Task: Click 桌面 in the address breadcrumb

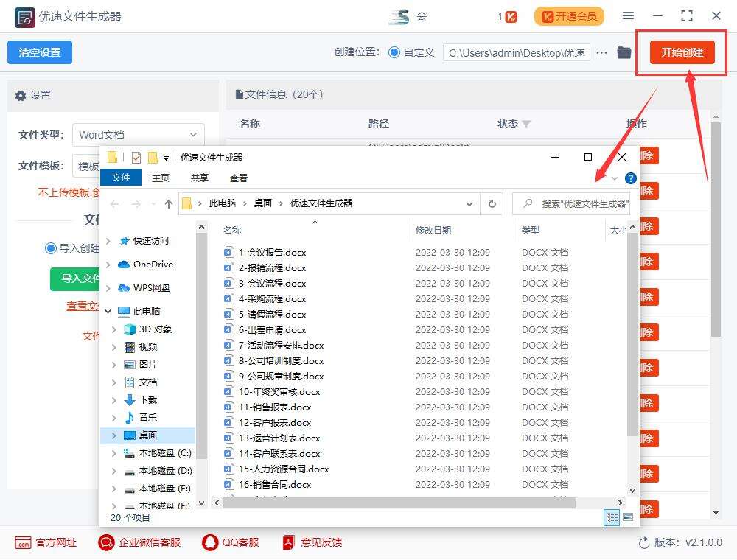Action: click(263, 203)
